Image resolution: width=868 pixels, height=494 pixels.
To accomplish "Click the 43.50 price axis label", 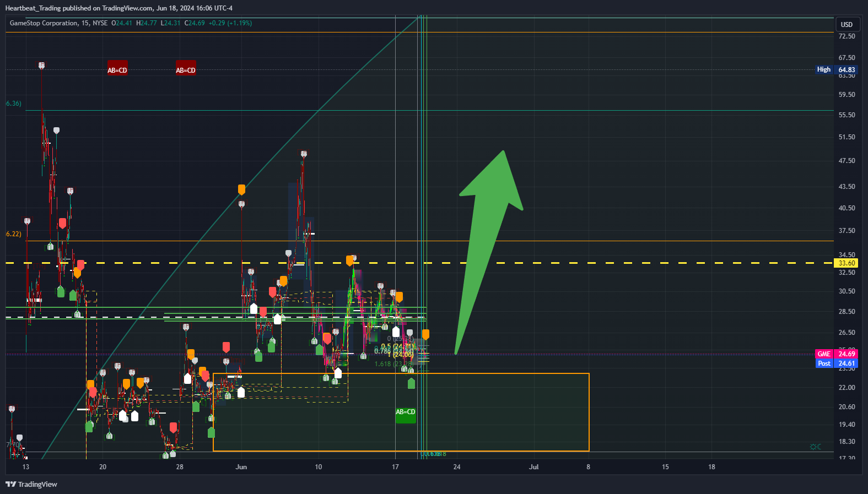I will pyautogui.click(x=847, y=187).
